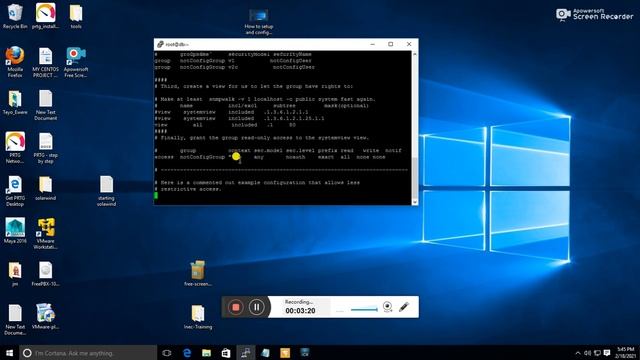The height and width of the screenshot is (360, 640).
Task: Open the Recycle Bin desktop icon
Action: [15, 16]
